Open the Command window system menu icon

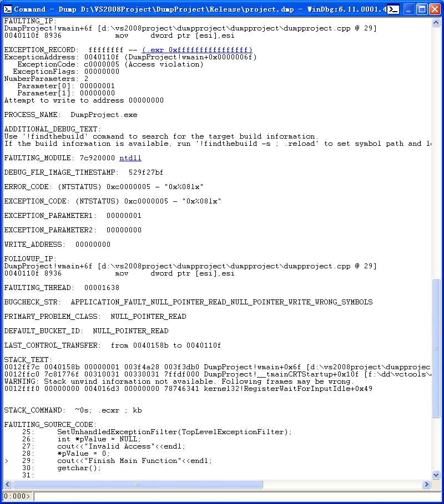coord(7,9)
